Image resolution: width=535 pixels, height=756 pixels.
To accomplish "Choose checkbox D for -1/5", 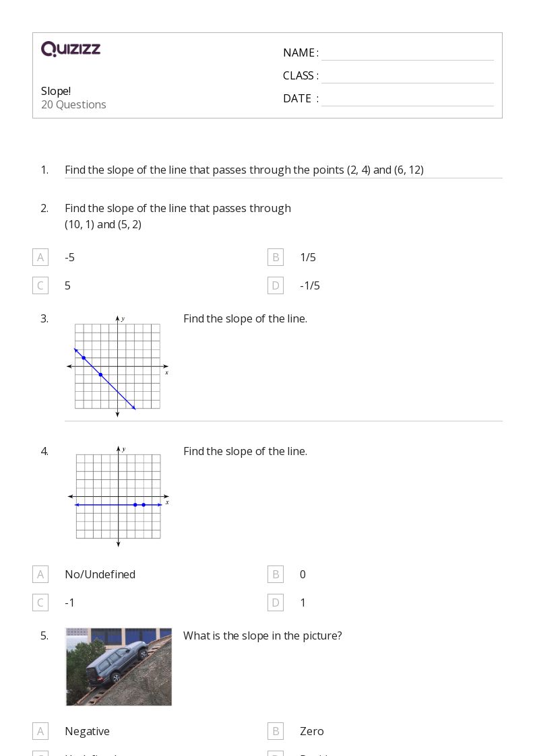I will [x=276, y=285].
